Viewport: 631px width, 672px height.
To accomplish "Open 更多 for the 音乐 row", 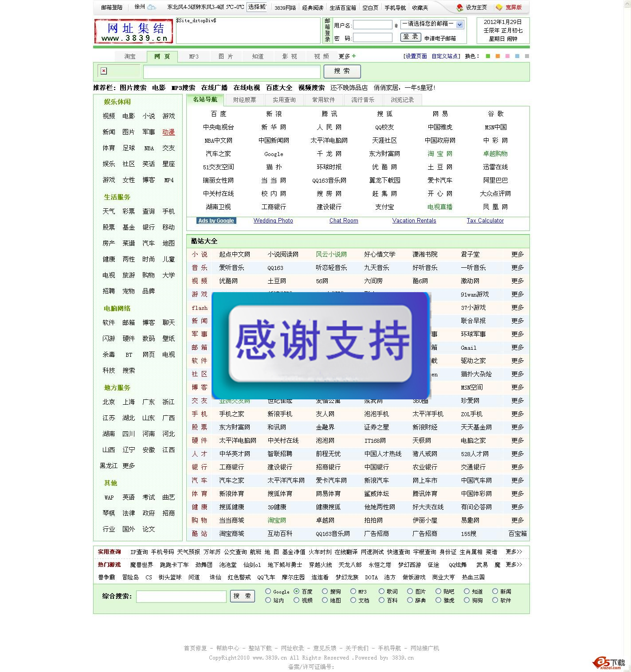I will pyautogui.click(x=517, y=268).
